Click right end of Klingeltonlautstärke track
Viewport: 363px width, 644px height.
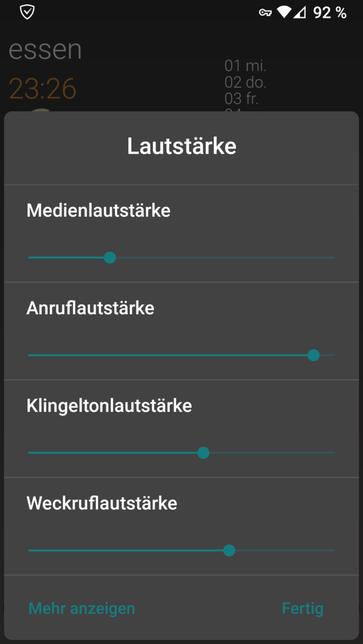(x=333, y=453)
